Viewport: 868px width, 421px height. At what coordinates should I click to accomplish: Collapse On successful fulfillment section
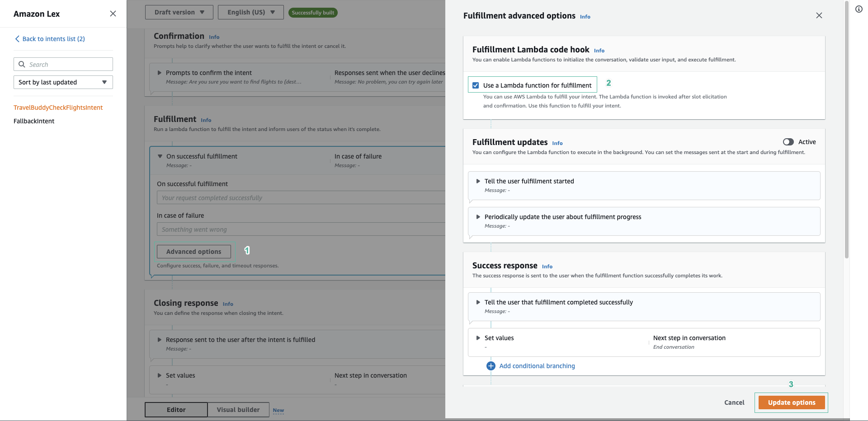160,156
